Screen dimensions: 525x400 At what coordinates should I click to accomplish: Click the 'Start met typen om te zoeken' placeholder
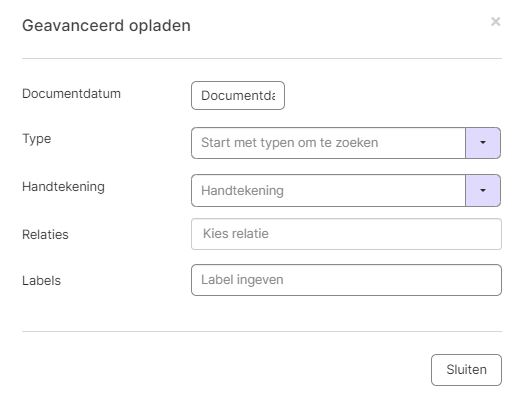(290, 143)
